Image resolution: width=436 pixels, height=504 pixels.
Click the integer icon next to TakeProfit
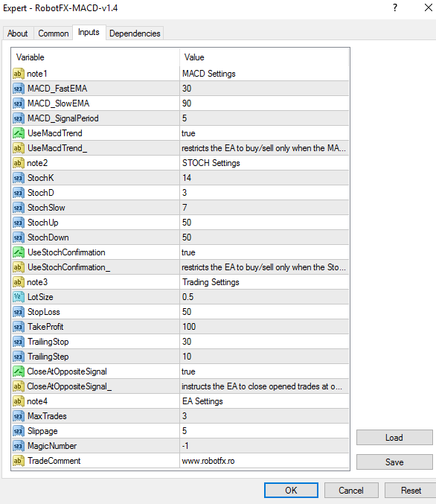click(x=19, y=327)
